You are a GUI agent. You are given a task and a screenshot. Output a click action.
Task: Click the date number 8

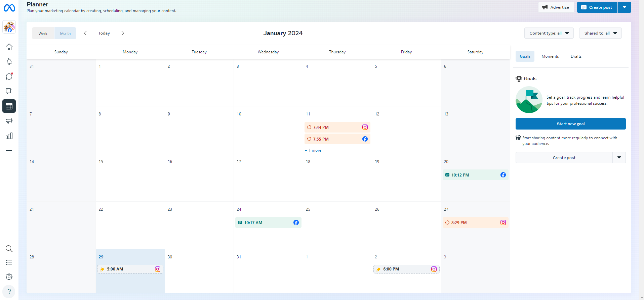[x=100, y=114]
